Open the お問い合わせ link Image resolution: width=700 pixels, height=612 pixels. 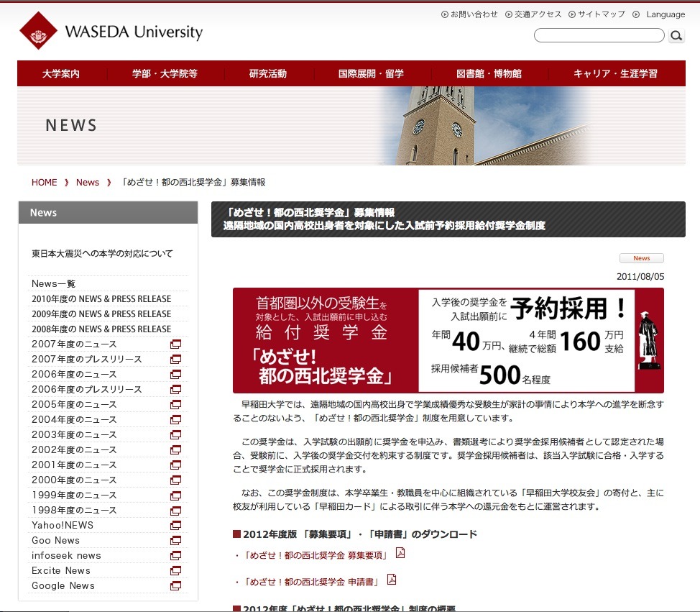(474, 14)
